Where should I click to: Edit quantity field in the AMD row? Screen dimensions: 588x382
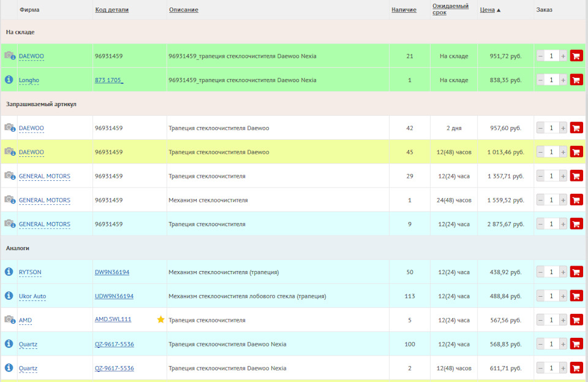(x=551, y=320)
